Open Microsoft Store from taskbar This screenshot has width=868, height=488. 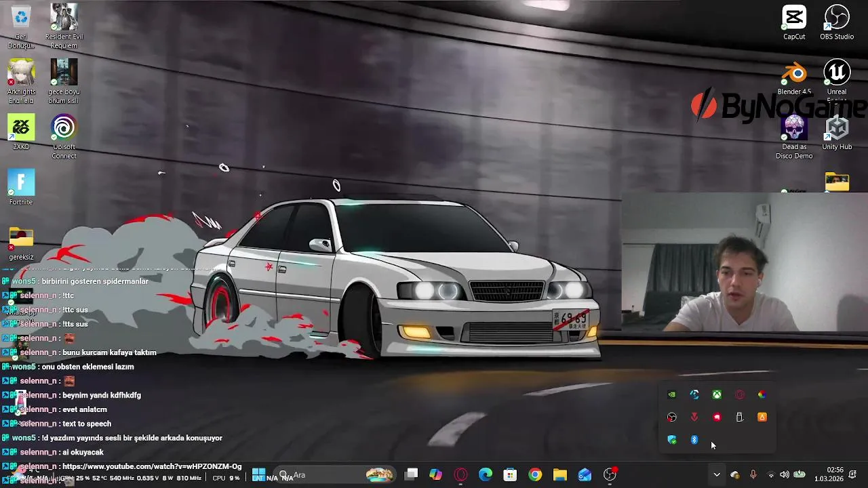point(511,474)
